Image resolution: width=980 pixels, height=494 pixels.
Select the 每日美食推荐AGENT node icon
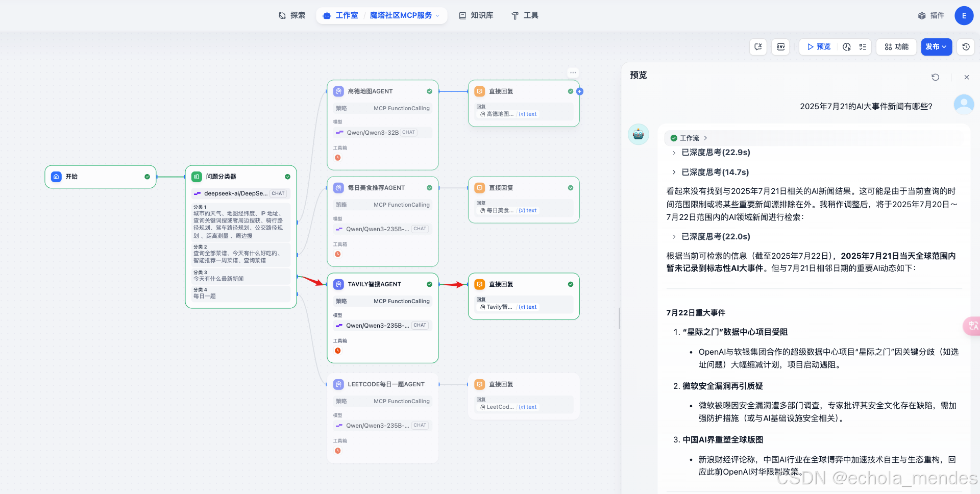[x=338, y=188]
